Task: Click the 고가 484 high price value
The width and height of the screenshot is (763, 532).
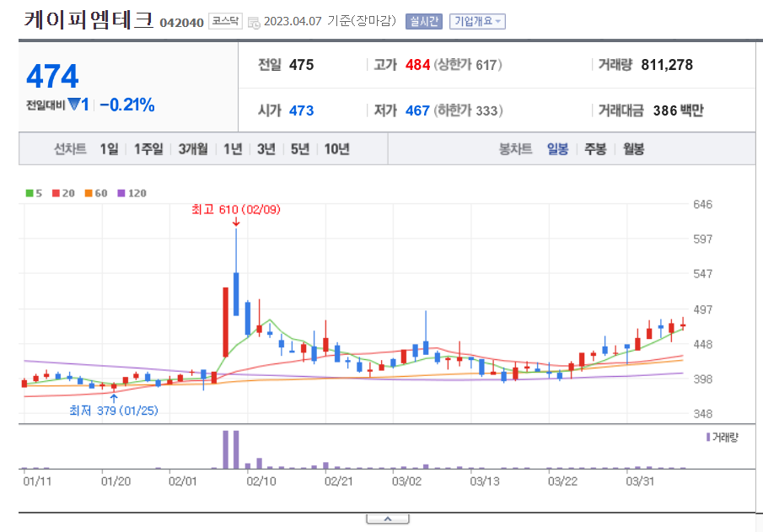Action: (417, 65)
